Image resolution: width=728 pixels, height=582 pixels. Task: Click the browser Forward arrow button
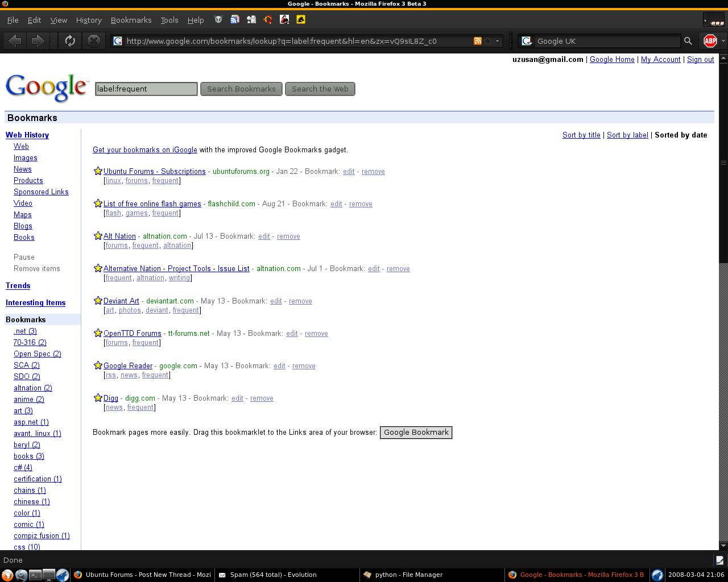(38, 41)
